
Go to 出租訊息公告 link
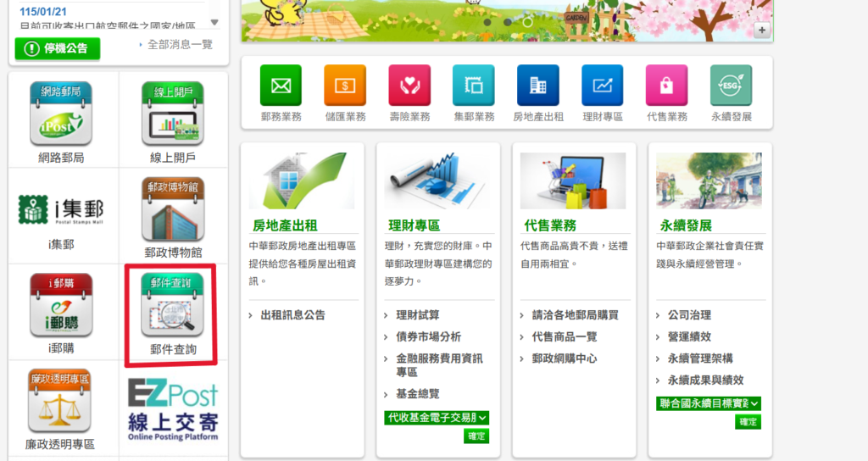(292, 315)
